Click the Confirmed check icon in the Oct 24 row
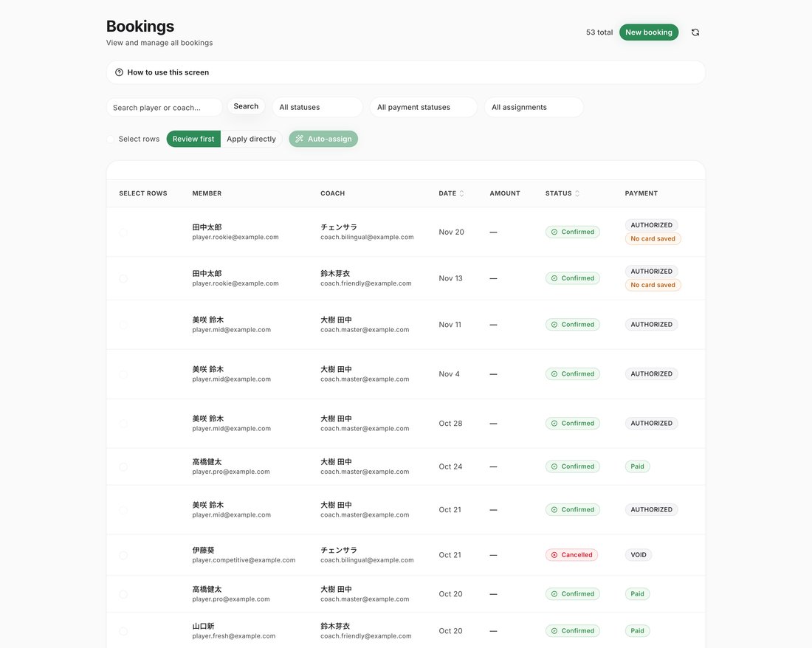 point(554,466)
